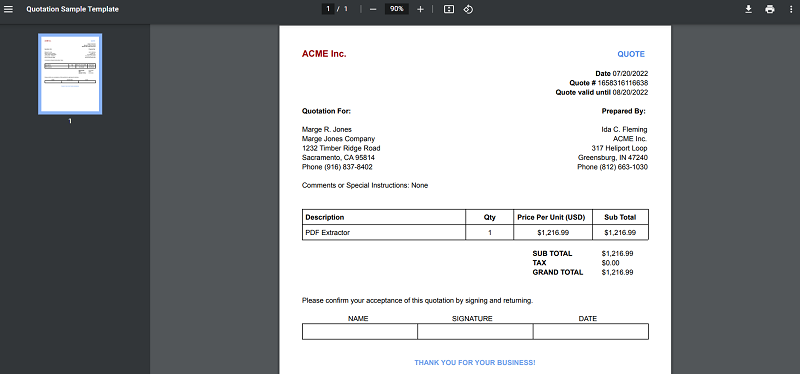Click 'Price Per Unit (USD)' header

(x=553, y=217)
